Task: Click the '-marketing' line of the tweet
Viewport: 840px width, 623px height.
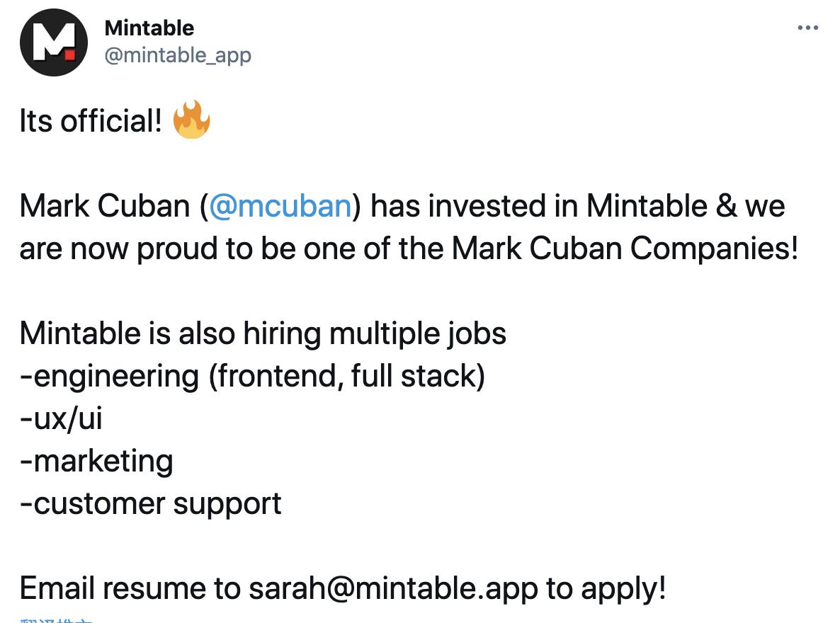Action: (x=96, y=461)
